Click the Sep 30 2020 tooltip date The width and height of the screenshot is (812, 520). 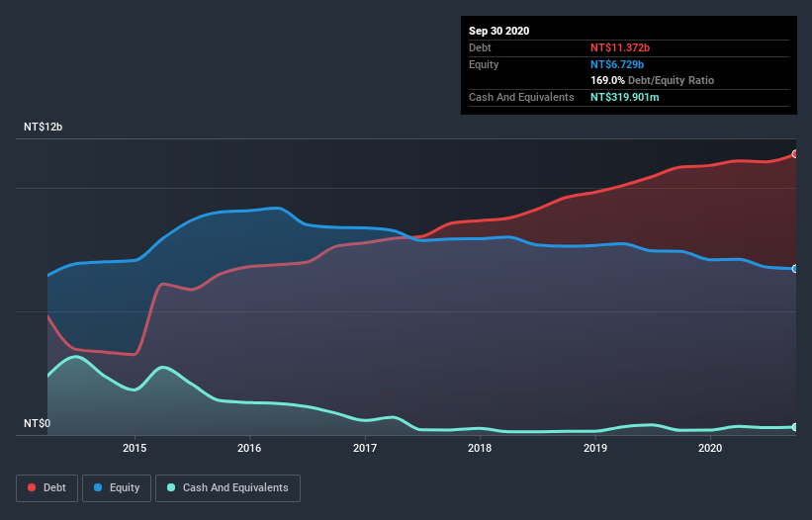coord(499,31)
